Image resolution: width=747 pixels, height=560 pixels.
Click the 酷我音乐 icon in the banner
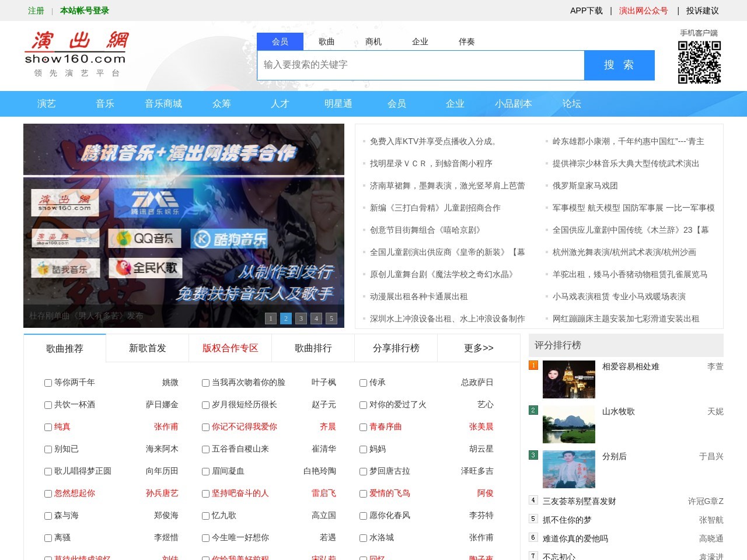click(x=65, y=268)
